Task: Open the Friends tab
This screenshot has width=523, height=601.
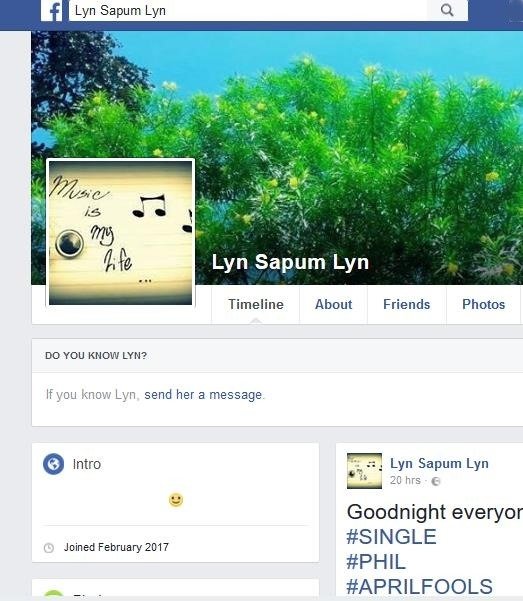Action: [406, 304]
